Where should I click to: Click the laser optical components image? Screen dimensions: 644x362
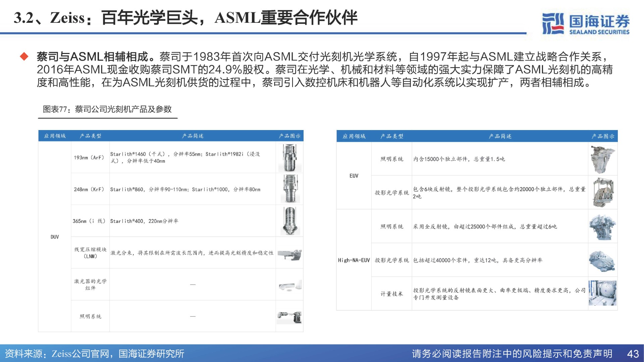[x=290, y=286]
